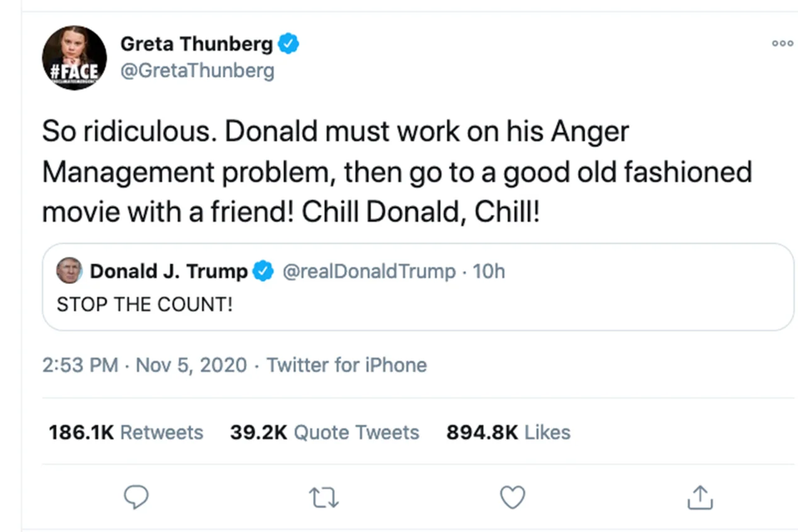Screen dimensions: 798x532
Task: Open the @GretaThunberg handle link
Action: (196, 71)
